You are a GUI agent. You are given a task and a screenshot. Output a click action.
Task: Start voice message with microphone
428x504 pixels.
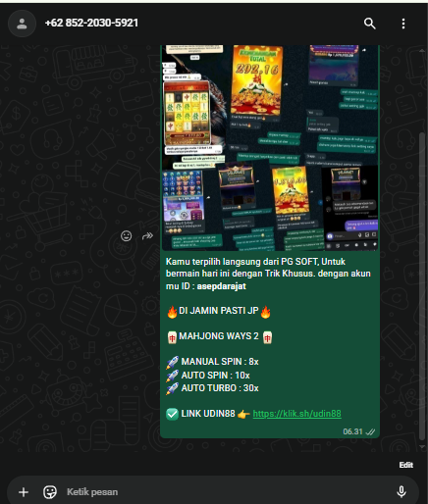tap(401, 492)
